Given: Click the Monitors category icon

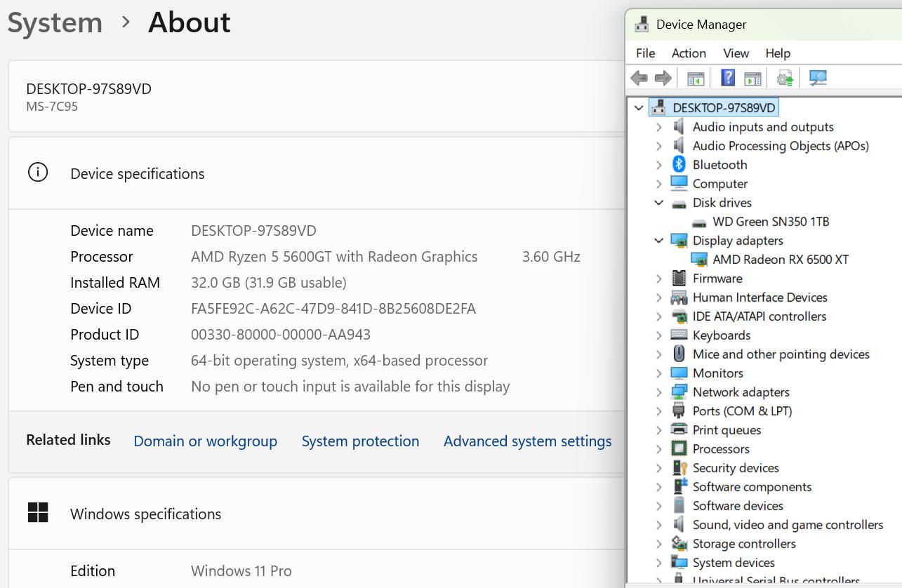Looking at the screenshot, I should pos(679,373).
